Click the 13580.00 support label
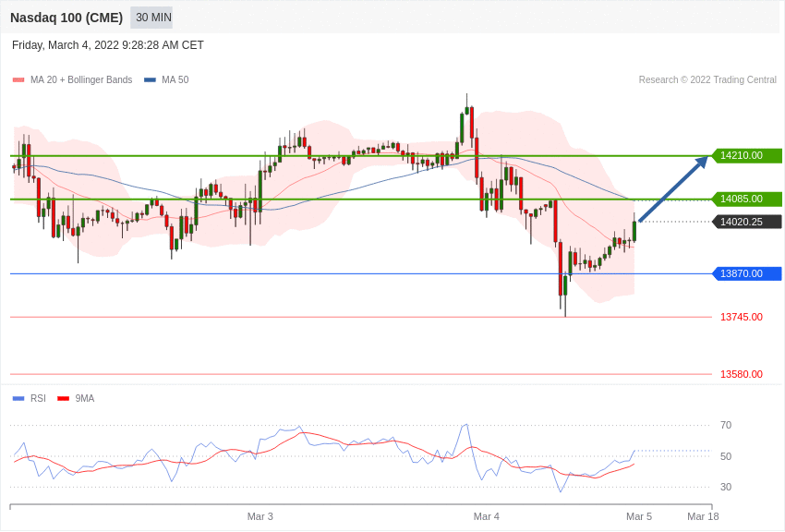The width and height of the screenshot is (785, 532). (x=742, y=374)
